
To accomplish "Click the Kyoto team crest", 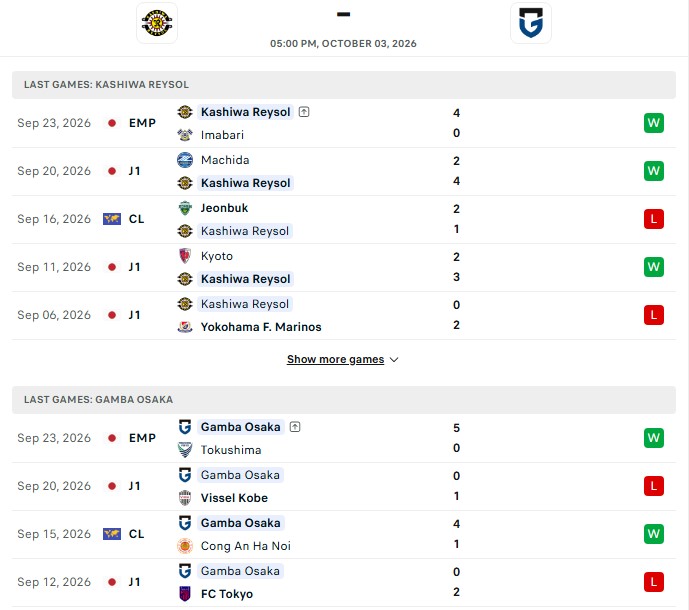I will (x=185, y=256).
